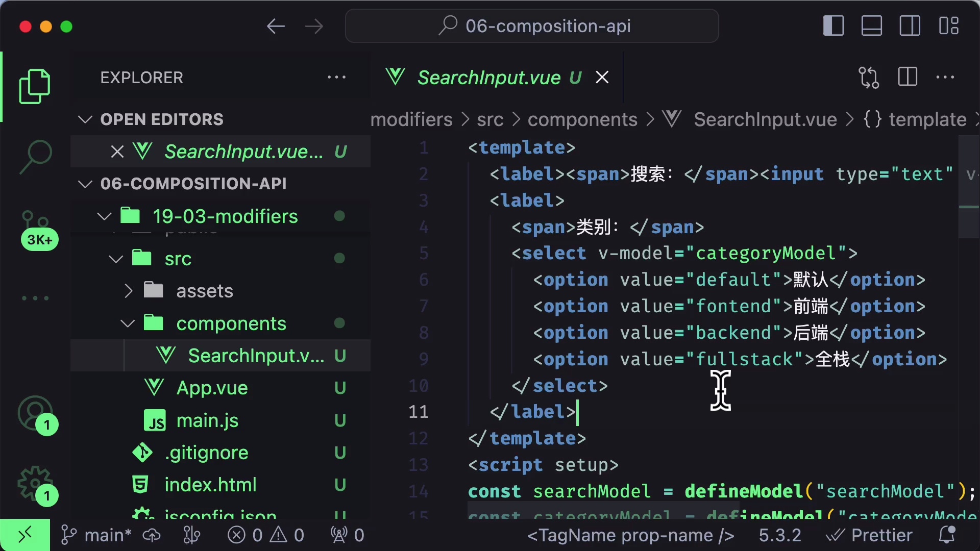Split the editor to the right
980x551 pixels.
[x=908, y=77]
